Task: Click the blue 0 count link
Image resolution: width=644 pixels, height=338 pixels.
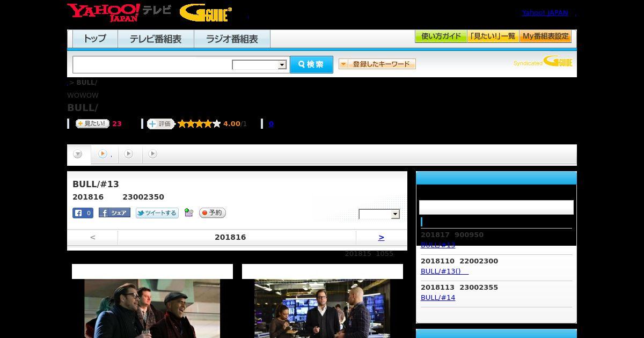Action: (x=271, y=124)
